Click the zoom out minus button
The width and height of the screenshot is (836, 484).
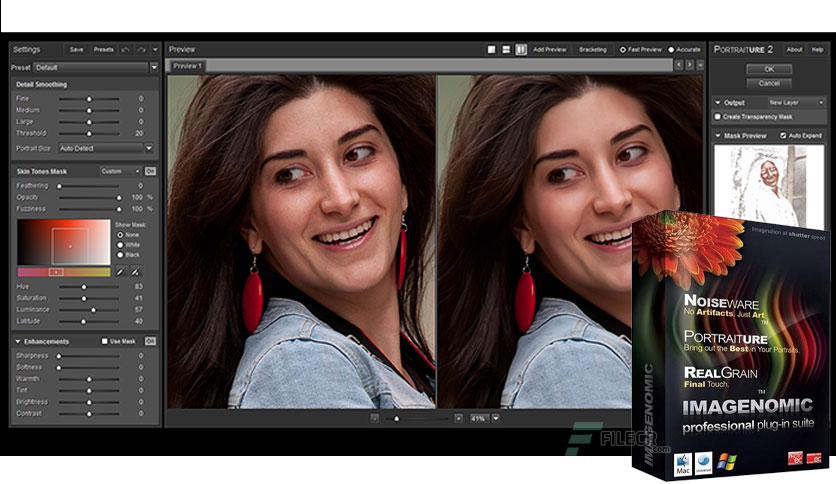click(x=374, y=418)
